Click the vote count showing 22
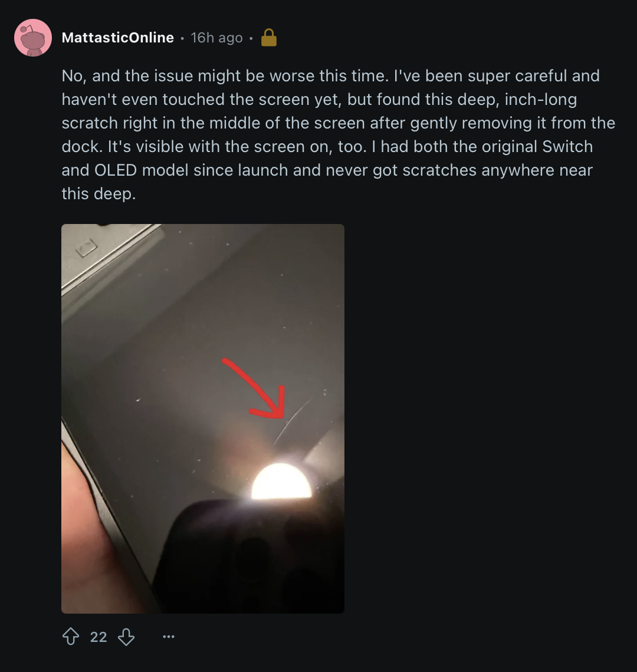 98,637
